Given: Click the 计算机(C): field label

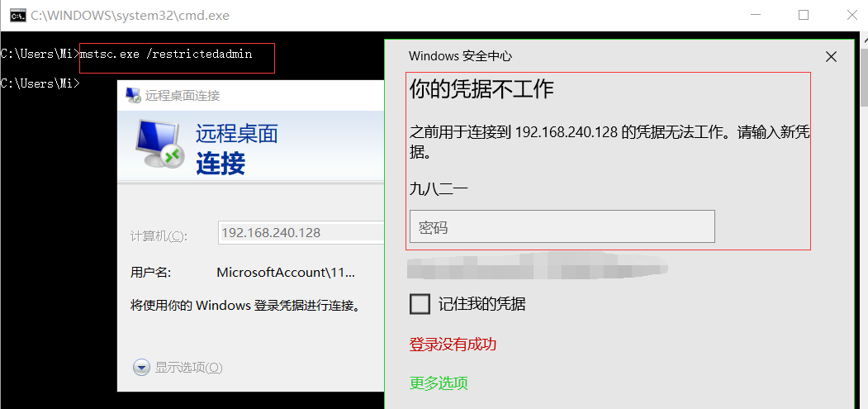Looking at the screenshot, I should click(159, 236).
